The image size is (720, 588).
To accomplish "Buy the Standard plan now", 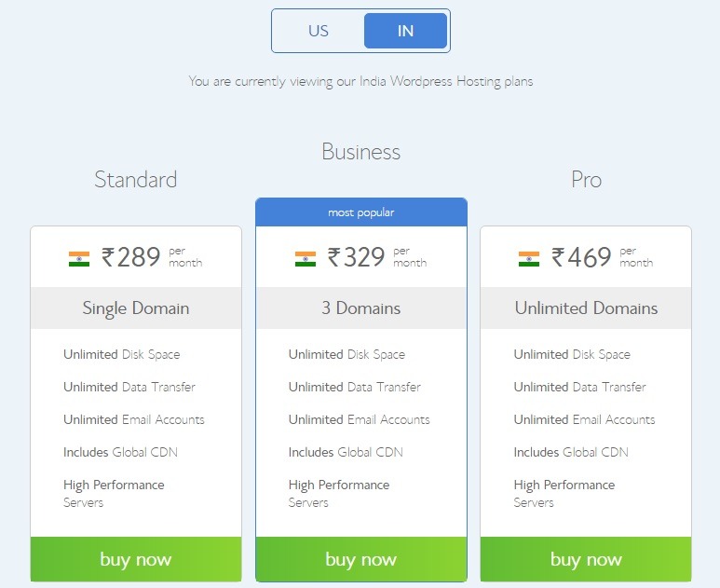I will 136,559.
